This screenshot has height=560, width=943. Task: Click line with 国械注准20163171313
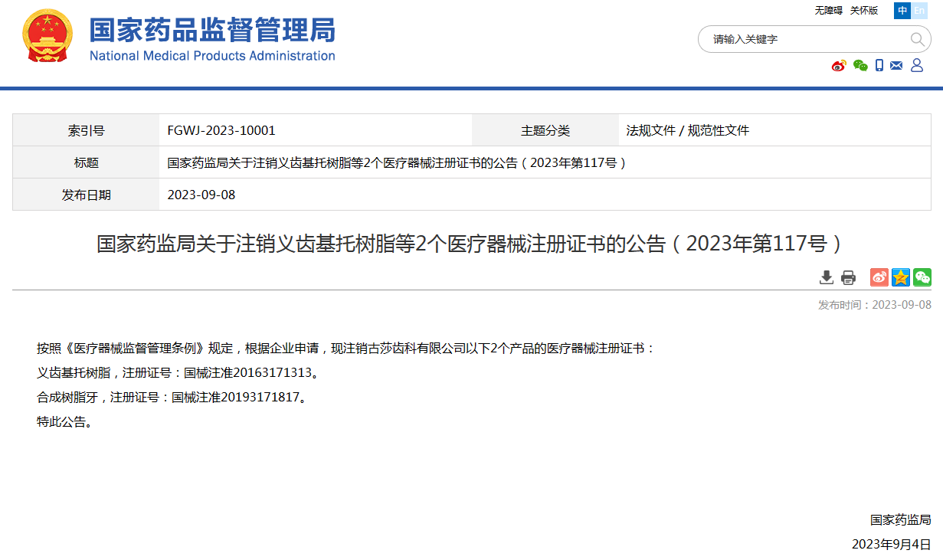pos(178,373)
